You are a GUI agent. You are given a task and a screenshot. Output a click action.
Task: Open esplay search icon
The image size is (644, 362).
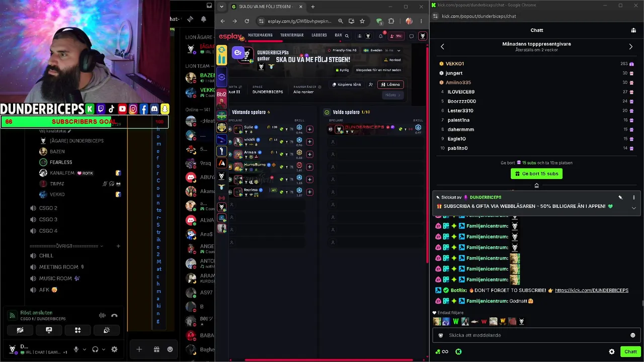[x=347, y=36]
